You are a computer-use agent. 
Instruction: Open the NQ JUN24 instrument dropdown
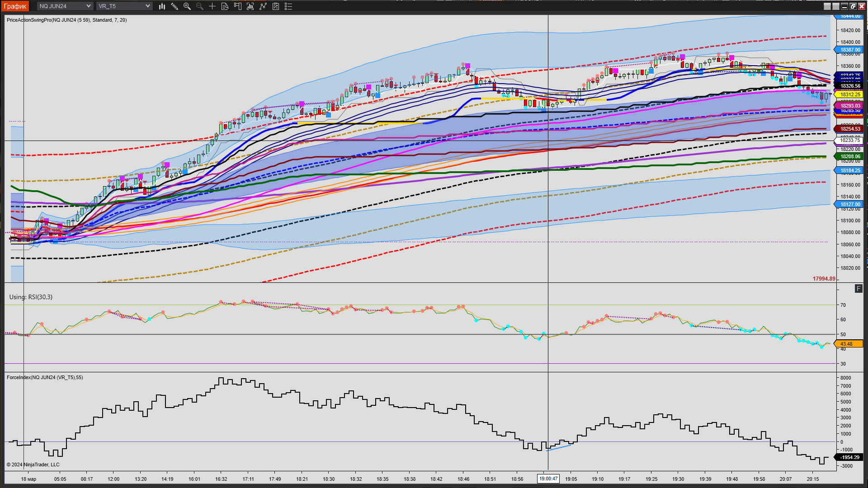point(65,6)
